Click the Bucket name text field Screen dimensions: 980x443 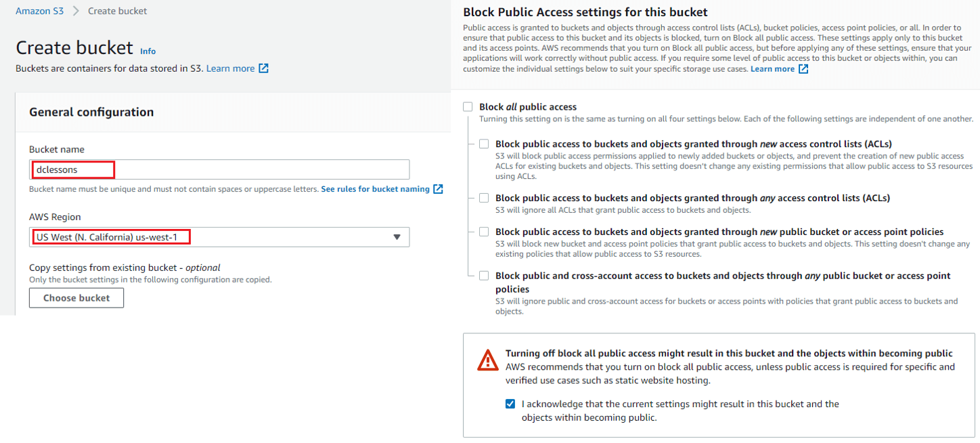pos(219,169)
